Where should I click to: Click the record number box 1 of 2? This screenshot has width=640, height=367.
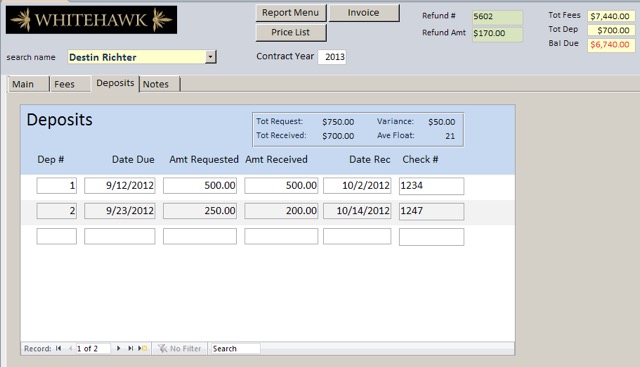tap(93, 348)
